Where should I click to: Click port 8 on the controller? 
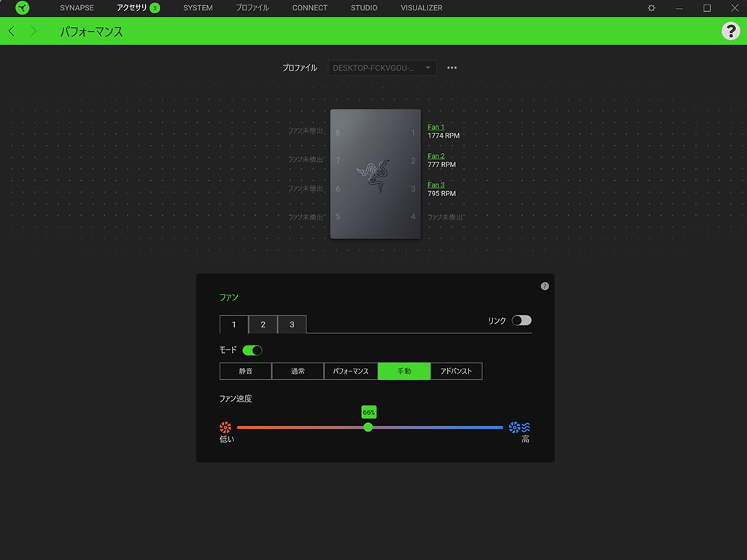(x=338, y=133)
